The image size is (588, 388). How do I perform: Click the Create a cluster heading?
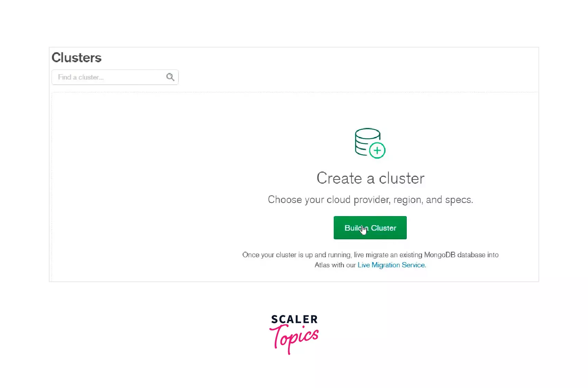tap(370, 178)
